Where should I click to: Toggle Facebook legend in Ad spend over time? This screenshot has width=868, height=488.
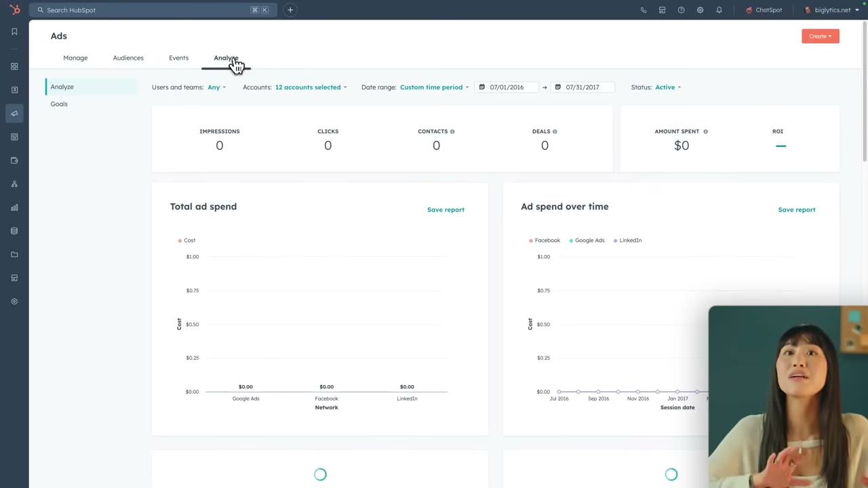tap(545, 240)
